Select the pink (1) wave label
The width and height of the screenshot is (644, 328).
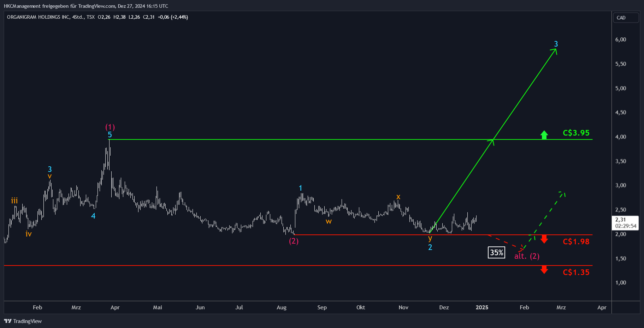(x=110, y=127)
